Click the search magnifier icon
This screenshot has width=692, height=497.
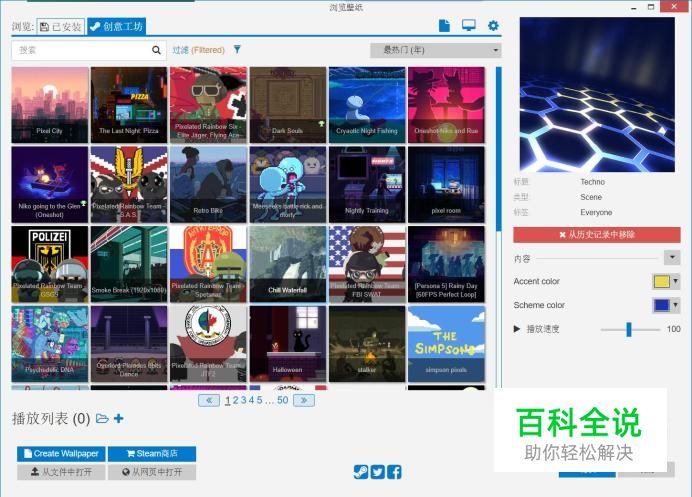[156, 50]
